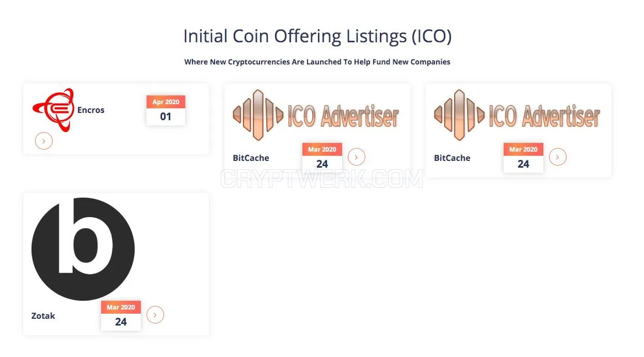Click the red Encros logo icon
Screen dimensions: 644x357
point(53,110)
